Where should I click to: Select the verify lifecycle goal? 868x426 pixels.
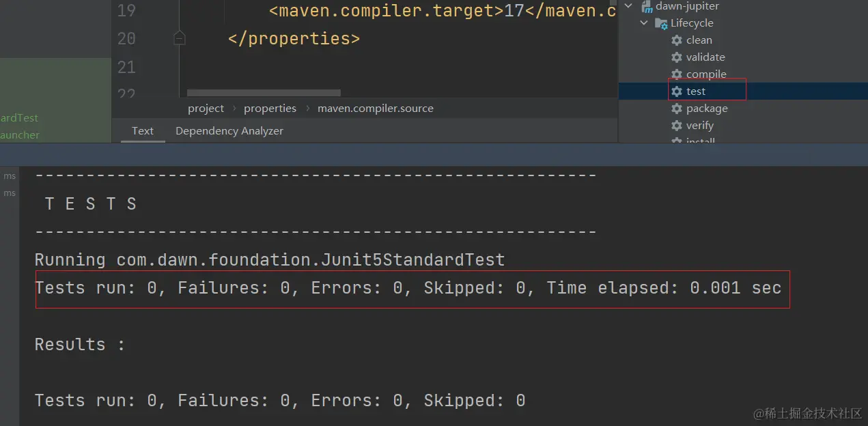point(700,126)
